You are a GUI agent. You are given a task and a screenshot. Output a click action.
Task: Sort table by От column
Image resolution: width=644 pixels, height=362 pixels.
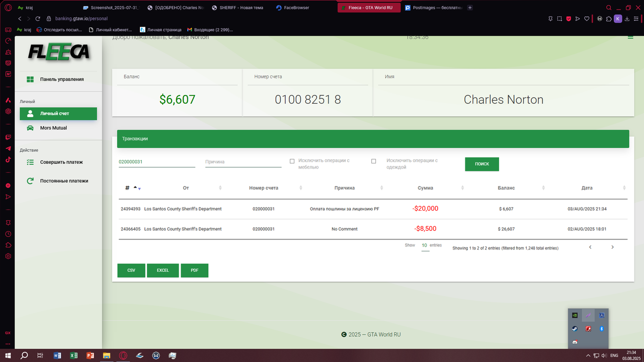pos(186,188)
